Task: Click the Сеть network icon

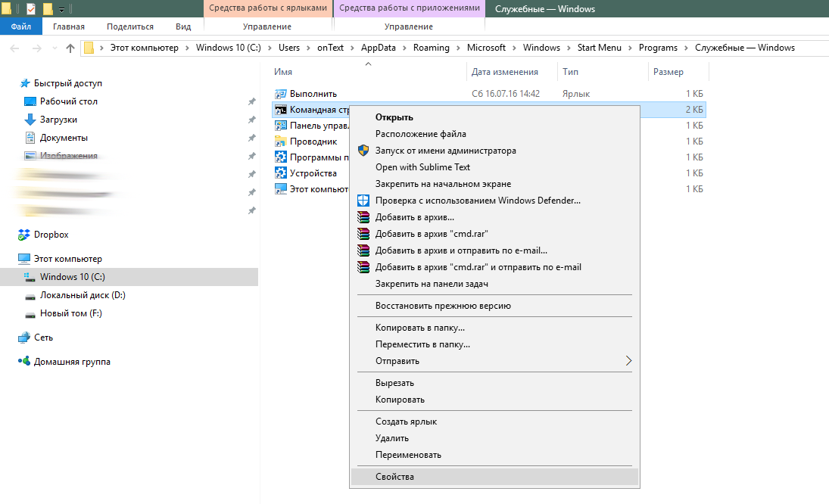Action: [x=23, y=338]
